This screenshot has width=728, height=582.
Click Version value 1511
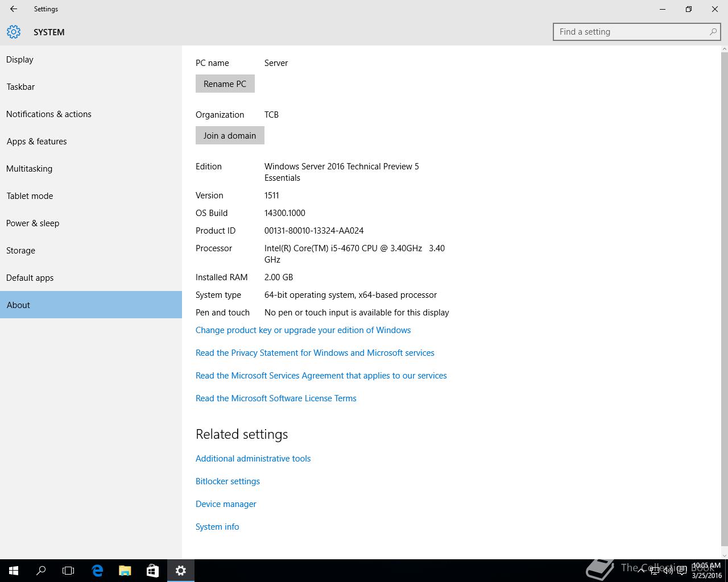[272, 196]
